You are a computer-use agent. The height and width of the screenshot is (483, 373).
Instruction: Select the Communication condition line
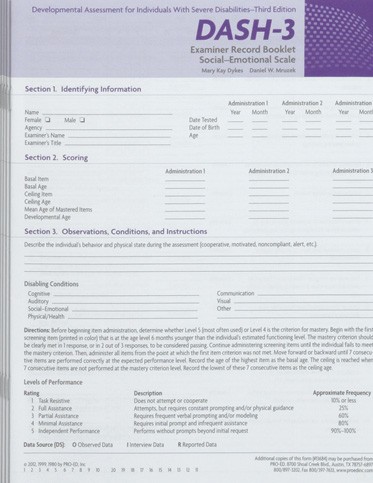click(315, 294)
